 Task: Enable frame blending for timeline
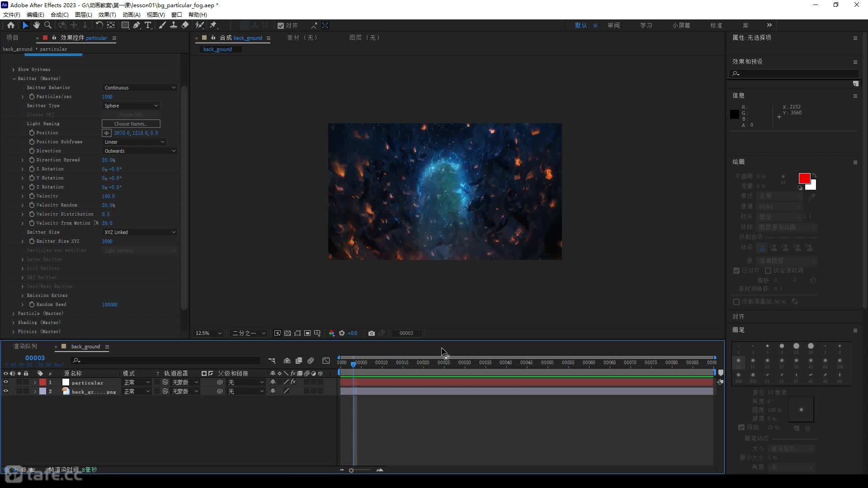point(299,361)
